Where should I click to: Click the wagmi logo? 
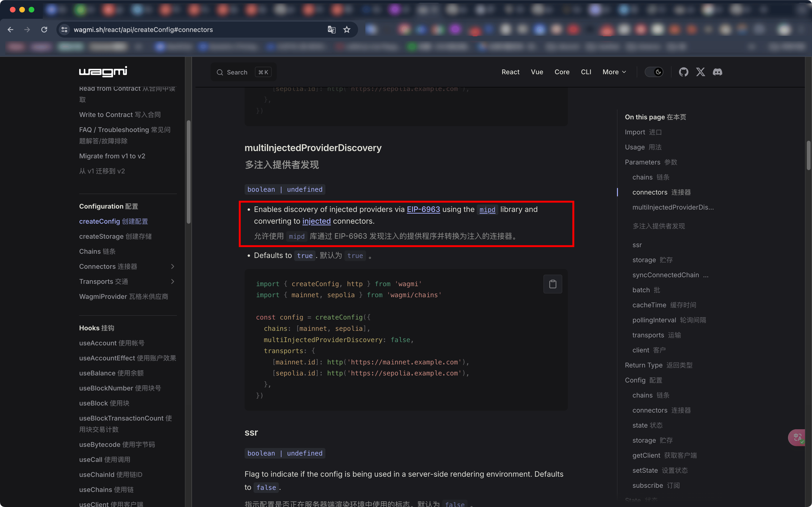(x=103, y=71)
